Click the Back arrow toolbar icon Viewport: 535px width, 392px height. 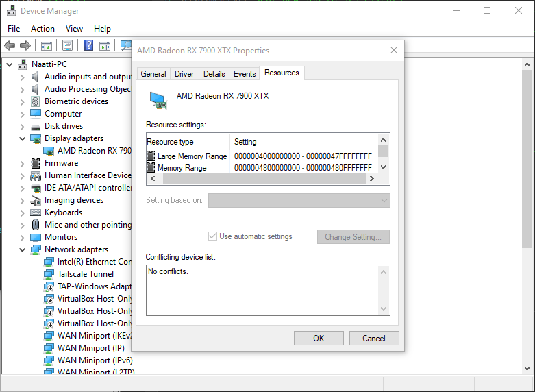(10, 45)
